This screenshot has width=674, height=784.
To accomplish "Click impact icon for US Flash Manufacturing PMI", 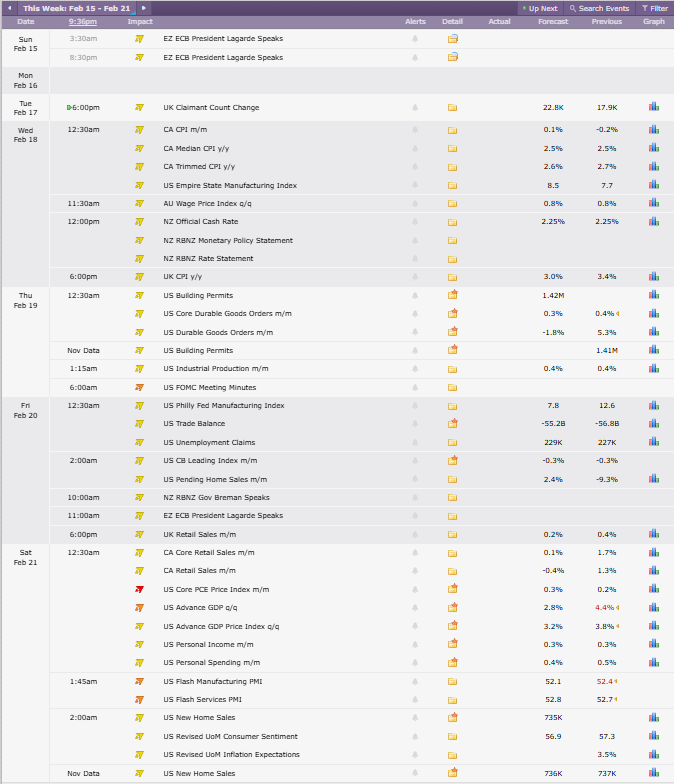I will coord(140,682).
